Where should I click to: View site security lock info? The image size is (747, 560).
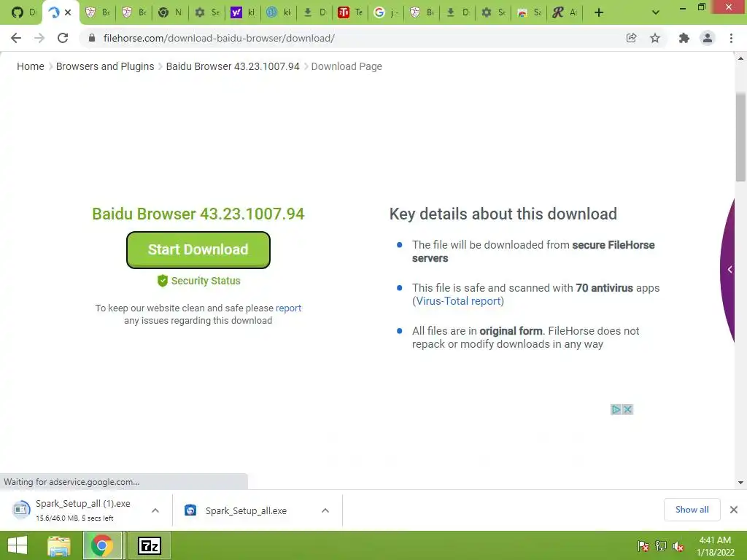(x=92, y=38)
